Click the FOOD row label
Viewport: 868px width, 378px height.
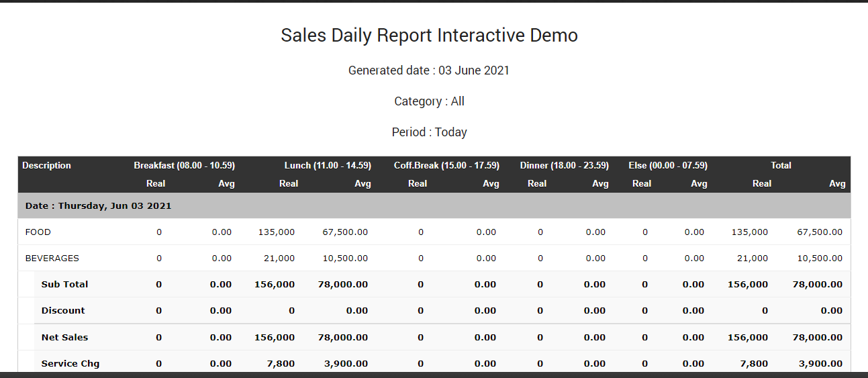point(38,232)
